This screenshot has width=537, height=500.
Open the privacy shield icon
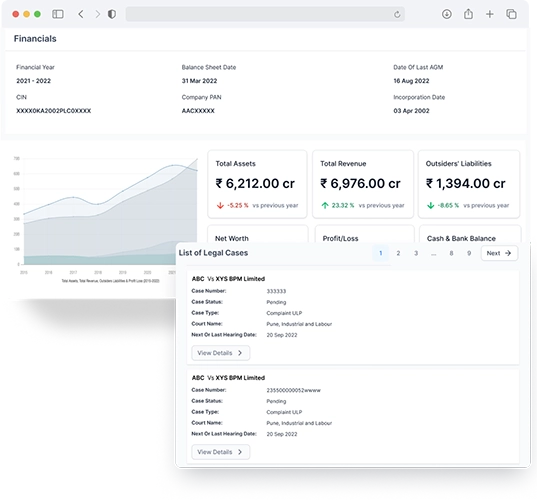(x=112, y=14)
